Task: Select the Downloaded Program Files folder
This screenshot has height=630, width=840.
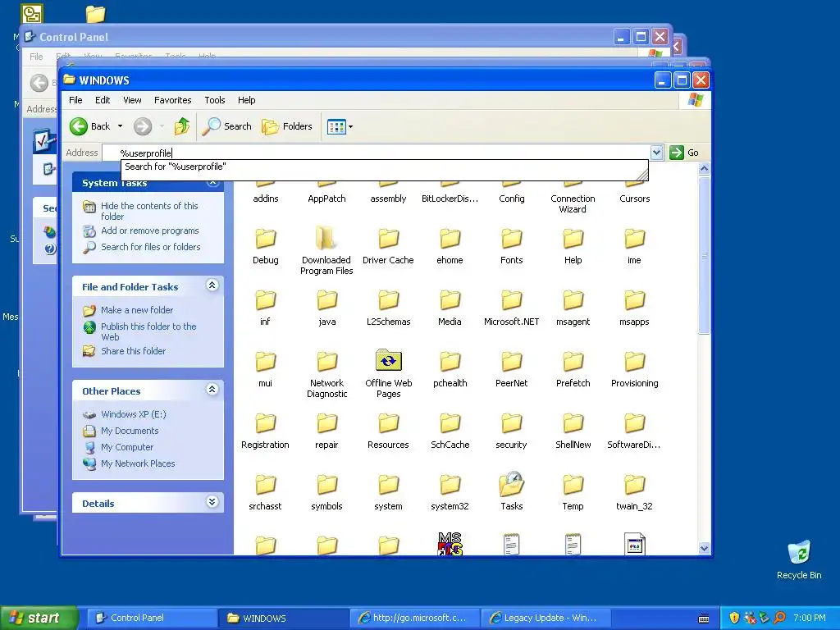Action: [x=326, y=239]
